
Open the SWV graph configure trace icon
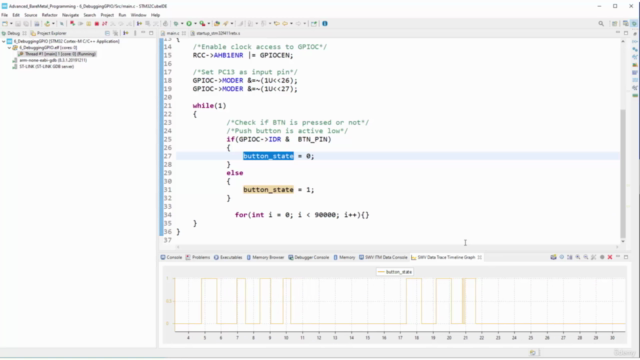click(x=553, y=257)
